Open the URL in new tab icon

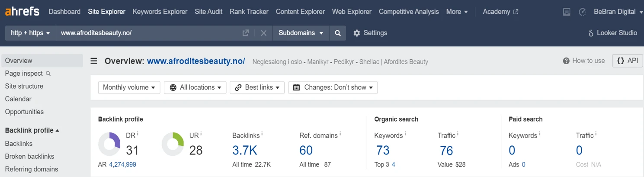tap(246, 33)
